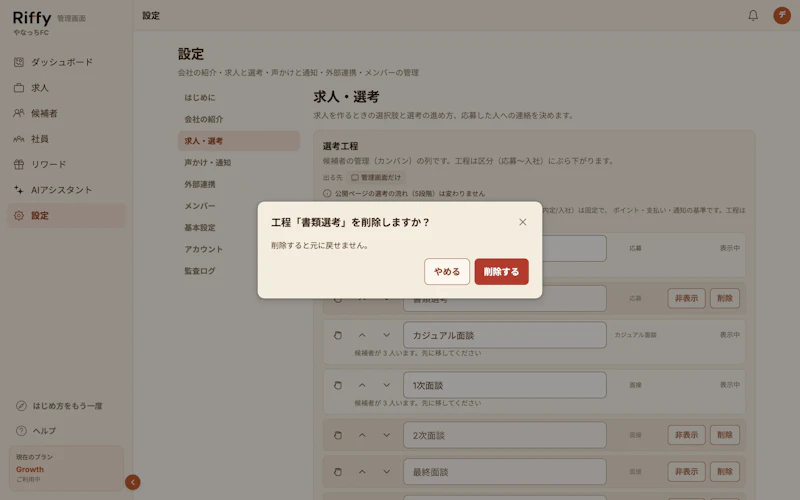The image size is (800, 500).
Task: Confirm deletion with the 削除する button
Action: pyautogui.click(x=501, y=271)
